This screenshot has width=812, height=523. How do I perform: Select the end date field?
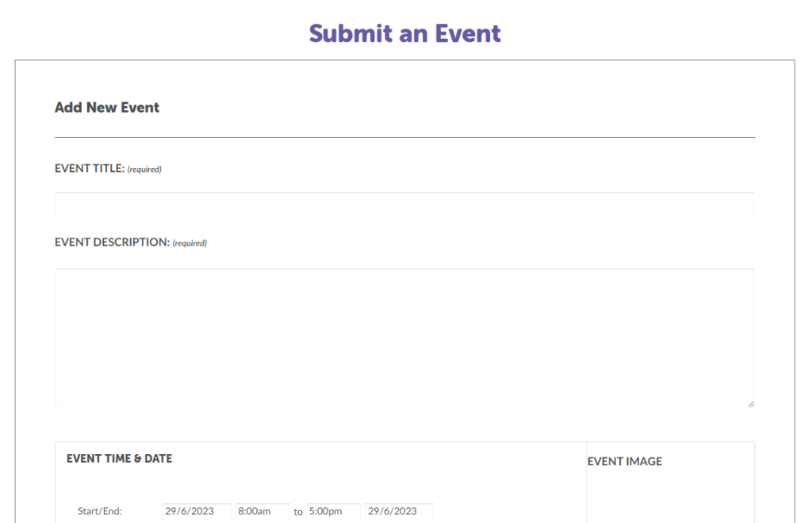click(x=399, y=512)
